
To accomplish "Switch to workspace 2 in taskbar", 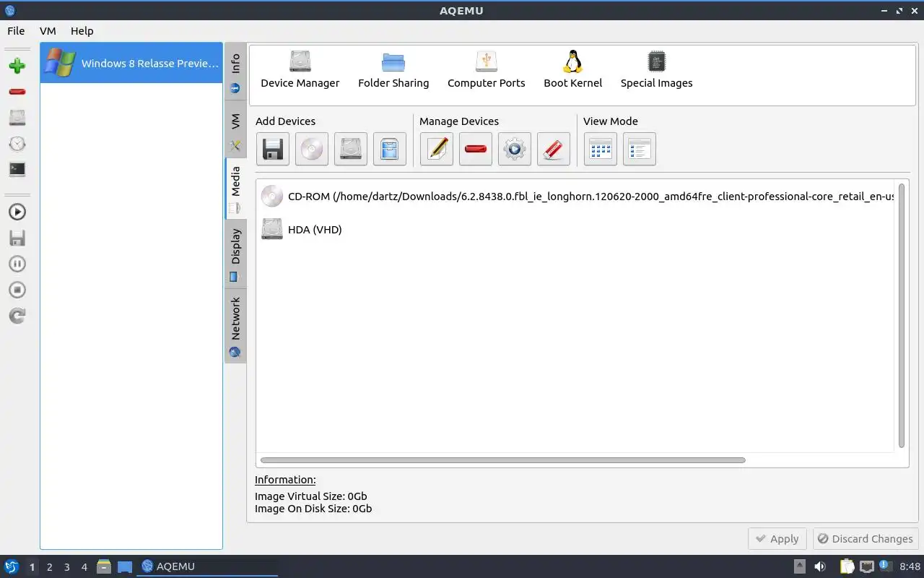I will tap(49, 567).
